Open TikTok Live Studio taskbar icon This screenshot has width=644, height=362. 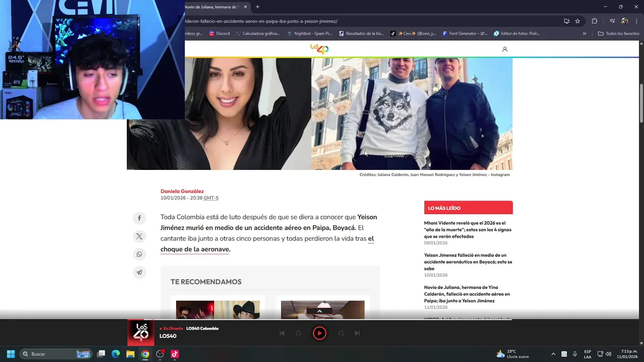click(x=175, y=354)
